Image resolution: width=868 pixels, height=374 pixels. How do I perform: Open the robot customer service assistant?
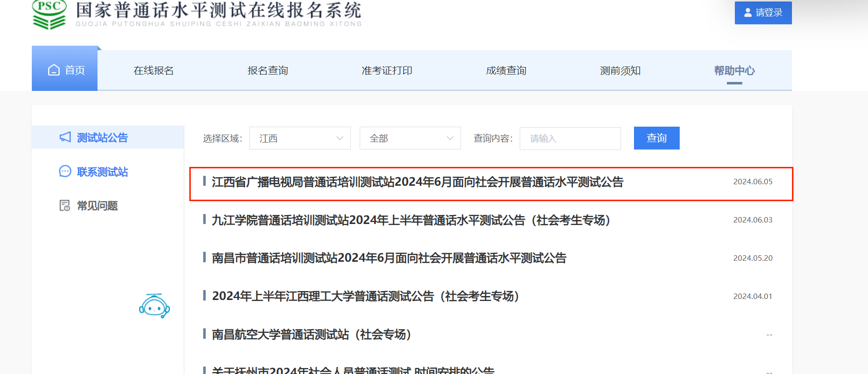click(x=154, y=306)
